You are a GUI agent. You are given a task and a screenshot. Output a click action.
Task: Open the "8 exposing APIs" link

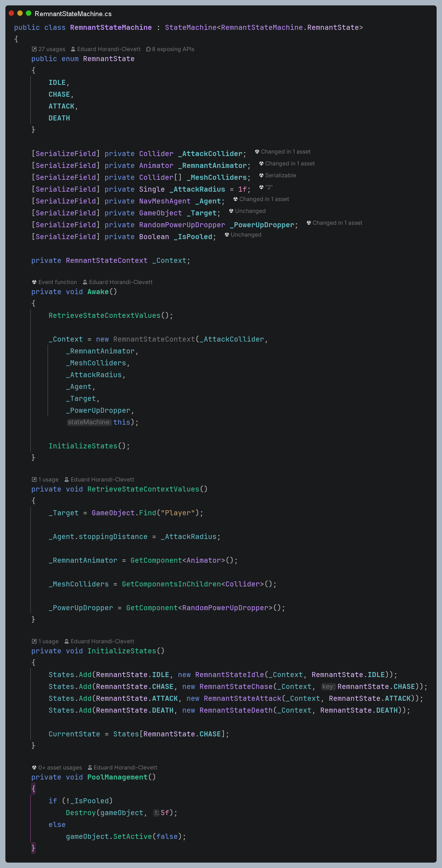(173, 49)
